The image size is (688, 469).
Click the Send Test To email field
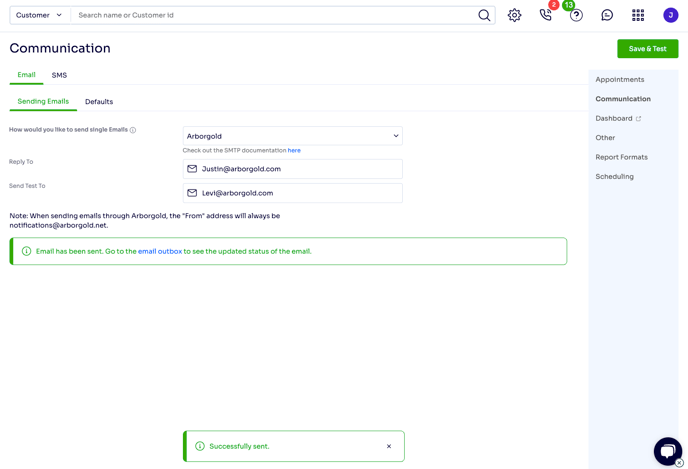(293, 193)
